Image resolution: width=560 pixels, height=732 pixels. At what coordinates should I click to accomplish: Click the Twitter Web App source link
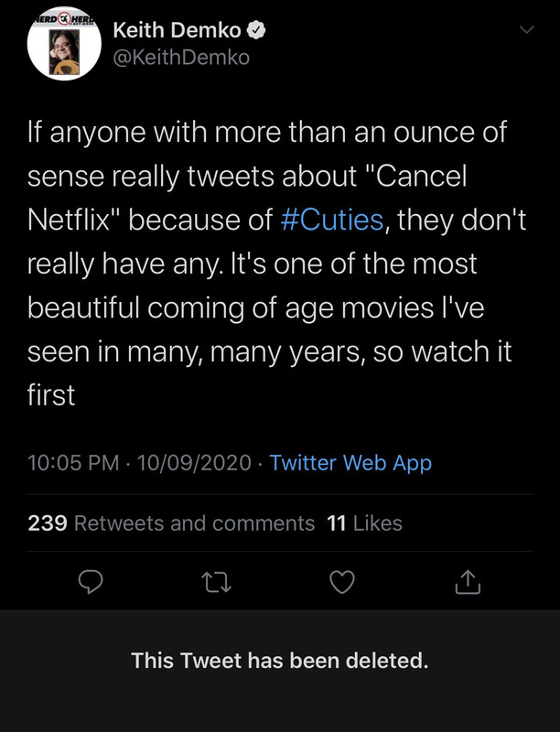pyautogui.click(x=350, y=463)
